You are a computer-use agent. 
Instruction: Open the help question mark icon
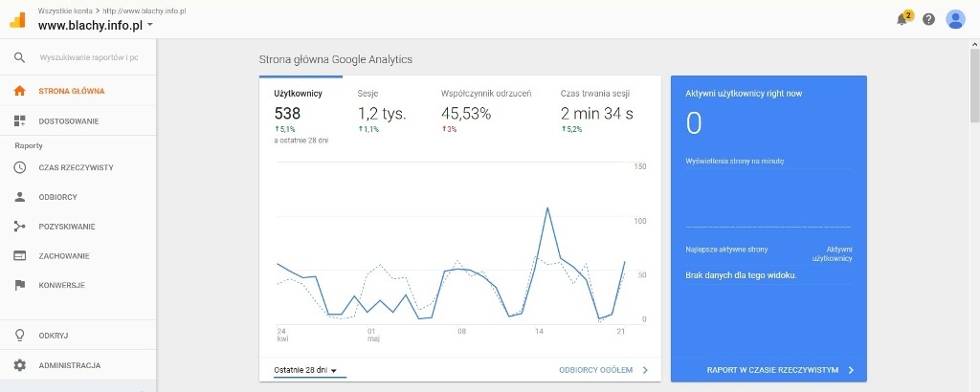point(928,19)
